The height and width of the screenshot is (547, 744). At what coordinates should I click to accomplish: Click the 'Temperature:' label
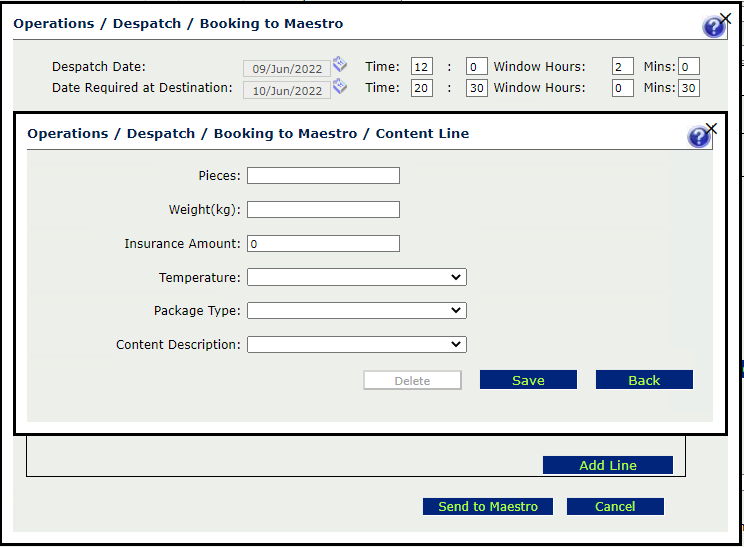[200, 278]
